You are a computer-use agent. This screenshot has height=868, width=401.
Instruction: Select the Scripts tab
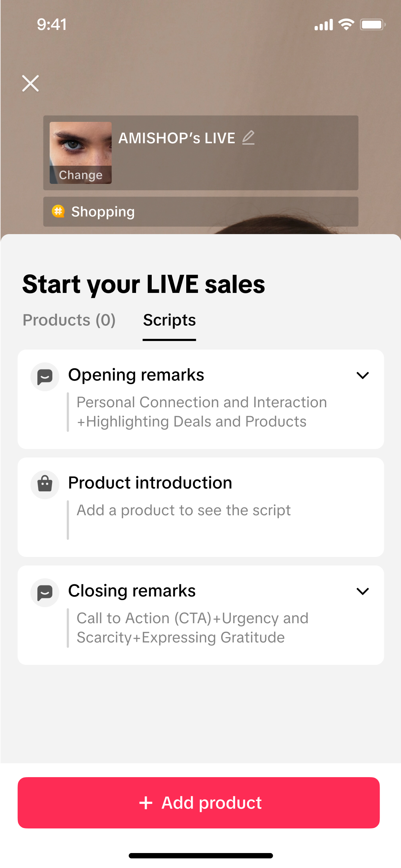point(169,320)
